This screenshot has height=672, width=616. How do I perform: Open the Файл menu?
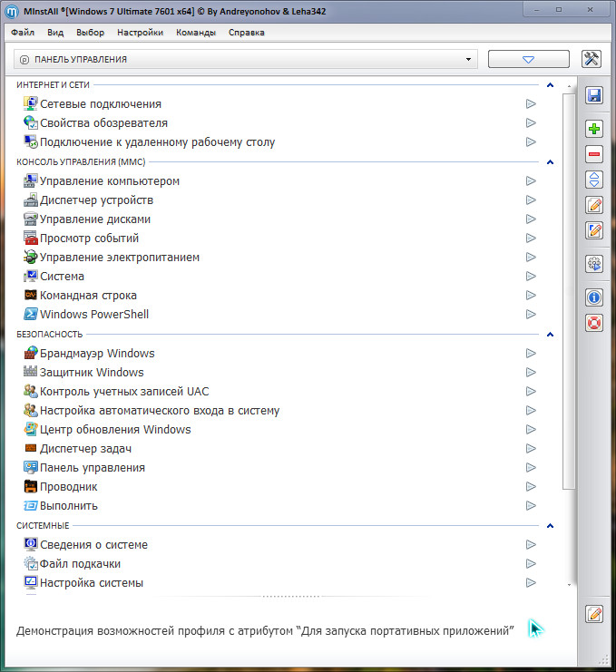pos(23,33)
